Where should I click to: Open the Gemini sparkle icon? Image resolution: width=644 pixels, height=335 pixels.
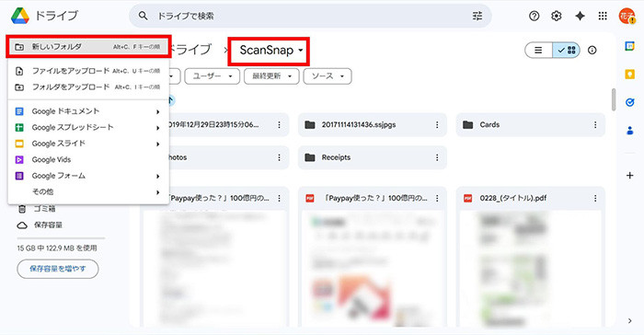click(x=580, y=16)
